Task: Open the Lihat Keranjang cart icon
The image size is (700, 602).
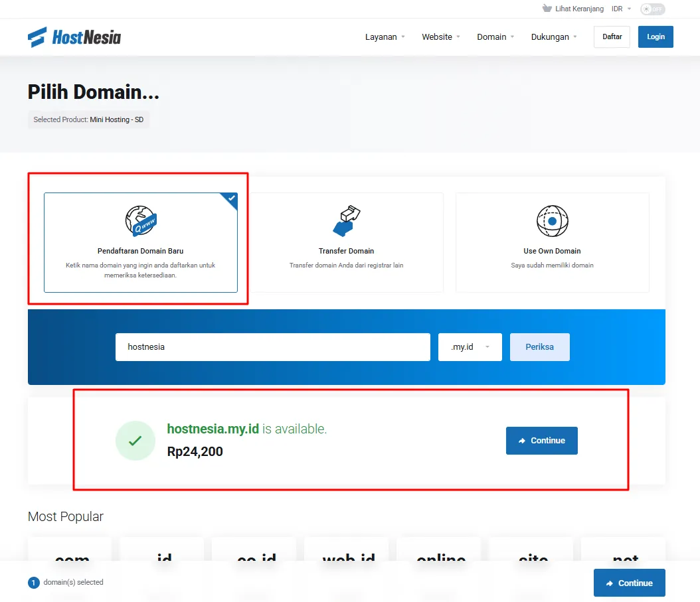Action: click(x=547, y=9)
